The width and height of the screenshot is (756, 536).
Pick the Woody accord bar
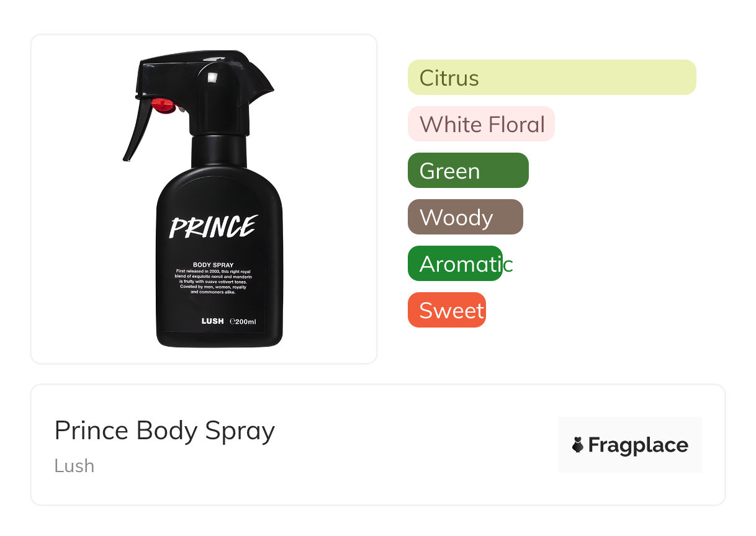pyautogui.click(x=465, y=217)
